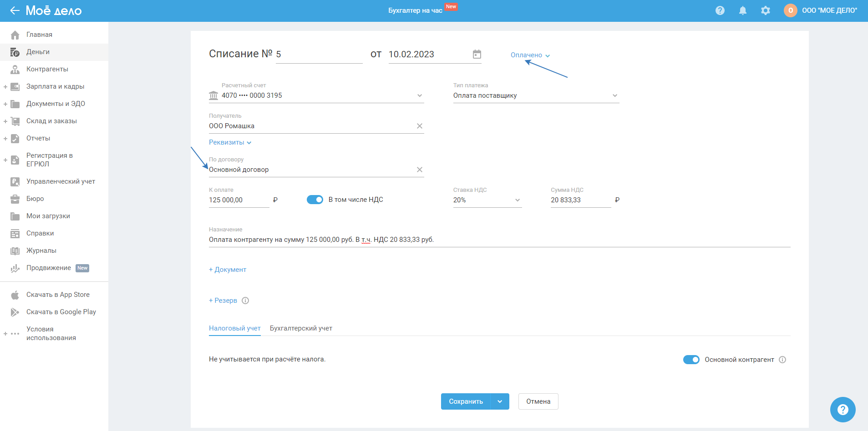Click the Сохранить button

click(x=466, y=401)
